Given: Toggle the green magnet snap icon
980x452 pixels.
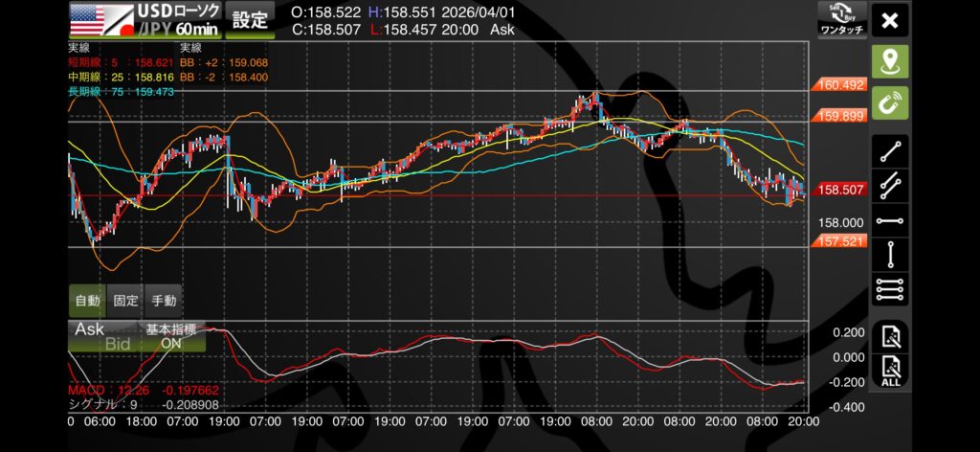Looking at the screenshot, I should pos(890,102).
